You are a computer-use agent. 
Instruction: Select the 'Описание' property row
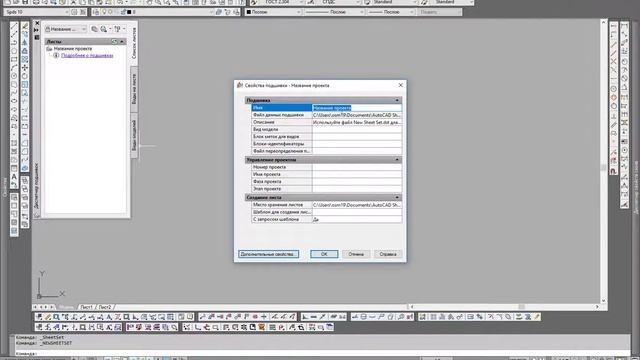[327, 122]
